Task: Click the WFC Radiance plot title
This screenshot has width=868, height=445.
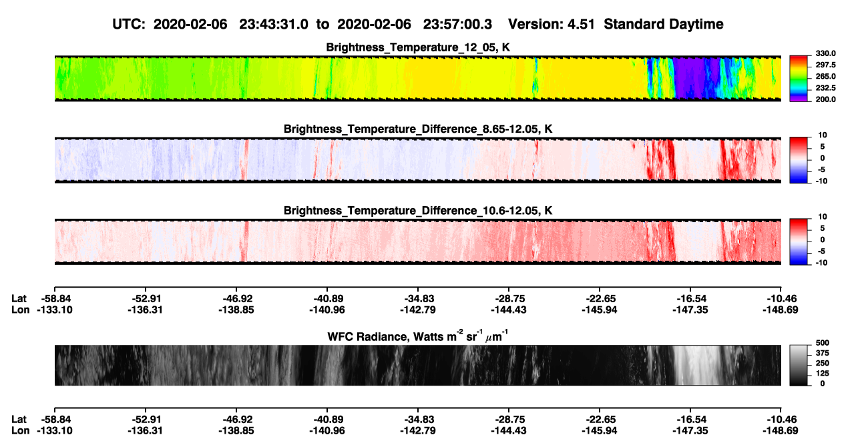Action: pos(417,336)
